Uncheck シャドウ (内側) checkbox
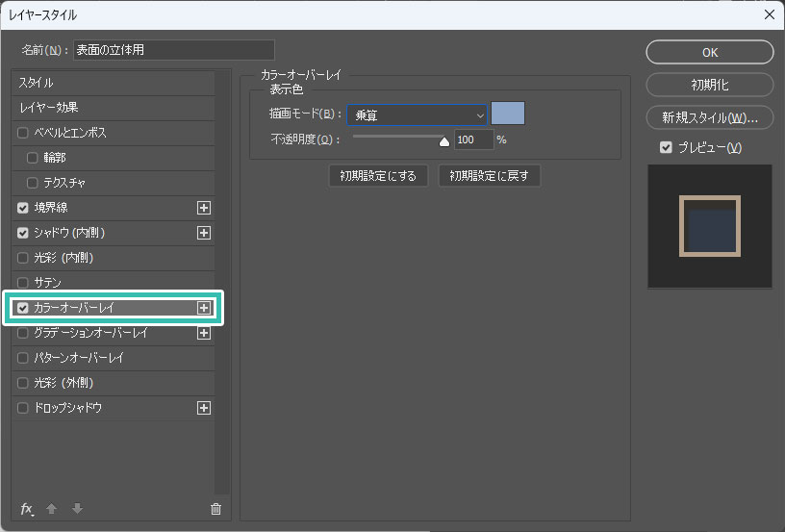The image size is (785, 532). [x=22, y=233]
